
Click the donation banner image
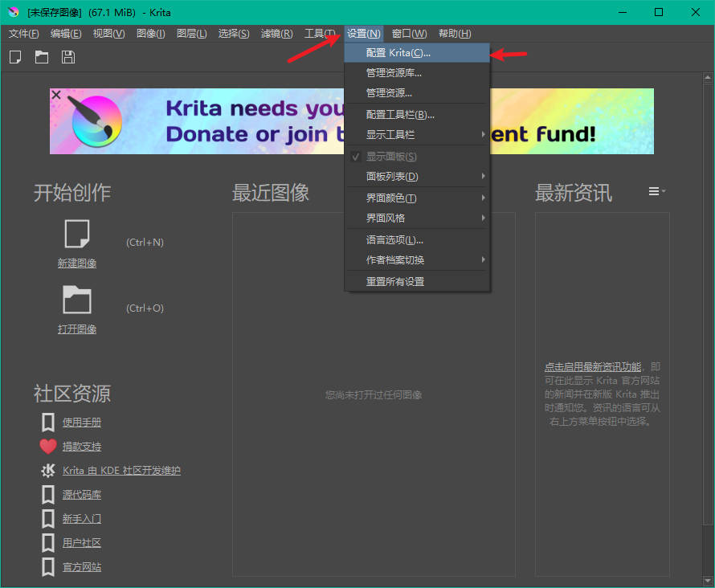352,121
